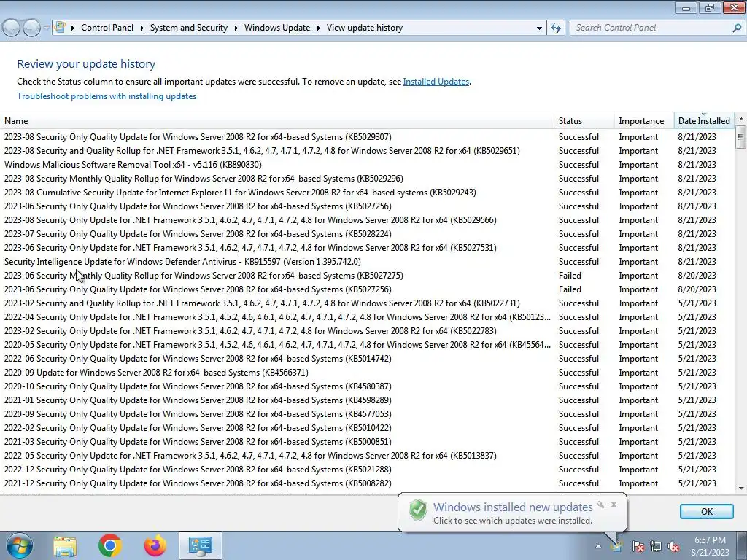Select the KB5029296 Monthly Quality Rollup row
Viewport: 747px width, 560px height.
pos(367,179)
